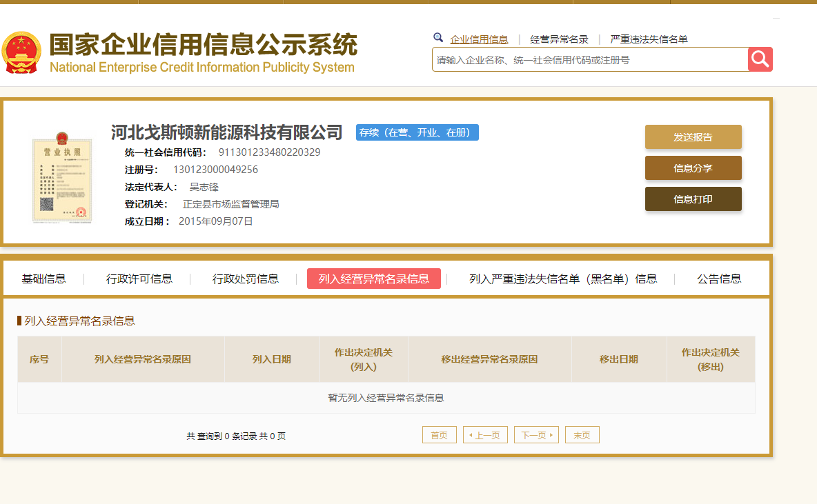Click the 国家企业信用信息公示系统 site title
This screenshot has width=817, height=504.
pyautogui.click(x=203, y=44)
